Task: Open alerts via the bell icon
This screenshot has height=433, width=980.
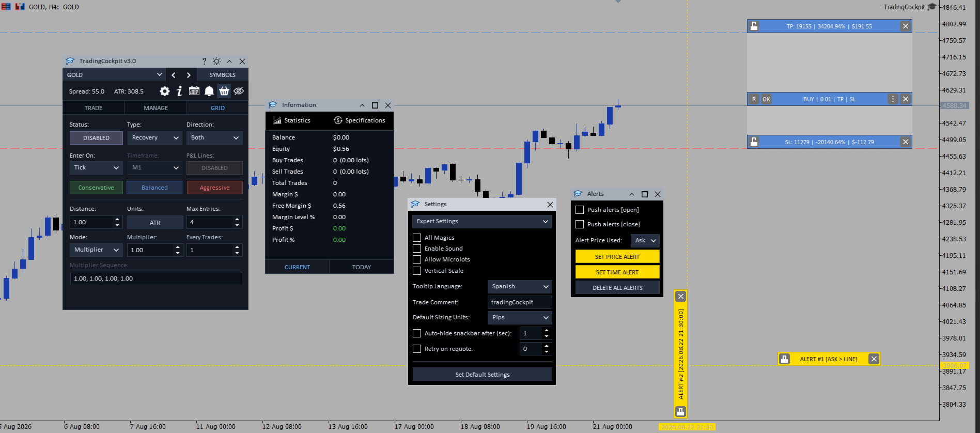Action: click(x=209, y=91)
